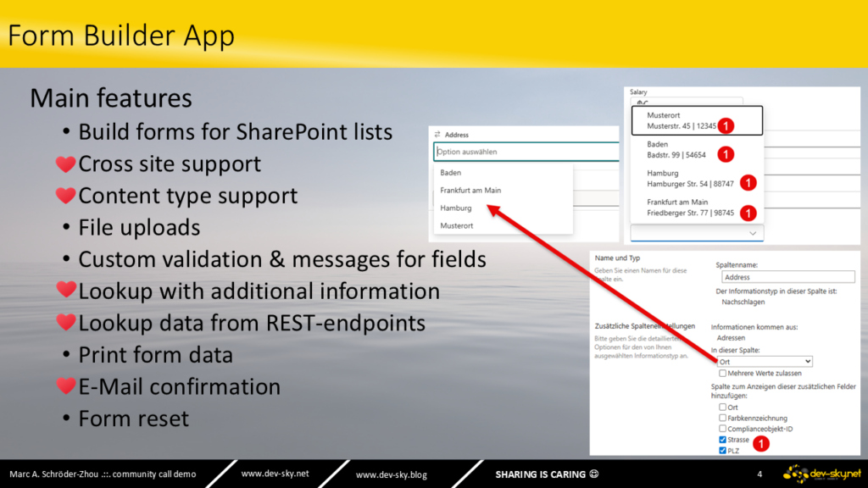The height and width of the screenshot is (488, 868).
Task: Choose Frankfurt am Main in the option list
Action: [470, 191]
